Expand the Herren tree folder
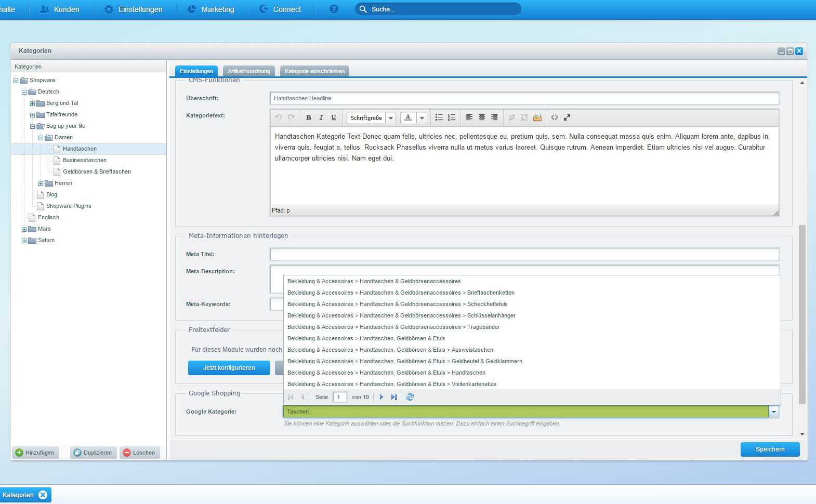The image size is (816, 504). (x=41, y=183)
